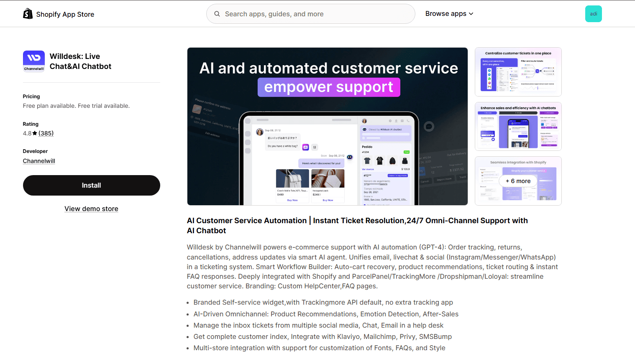Click the 'Free plan available' pricing text
Image resolution: width=635 pixels, height=364 pixels.
[76, 106]
